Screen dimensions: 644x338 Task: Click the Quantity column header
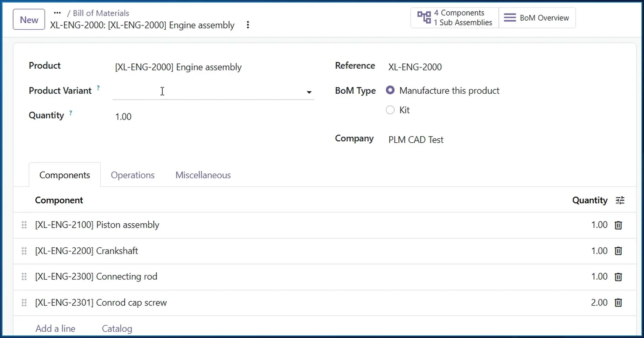click(x=590, y=201)
